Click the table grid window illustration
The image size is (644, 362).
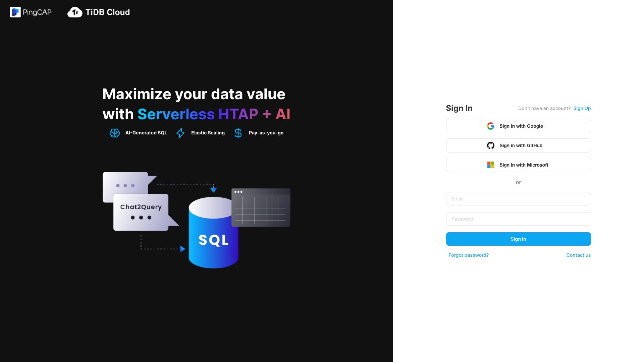(x=261, y=207)
